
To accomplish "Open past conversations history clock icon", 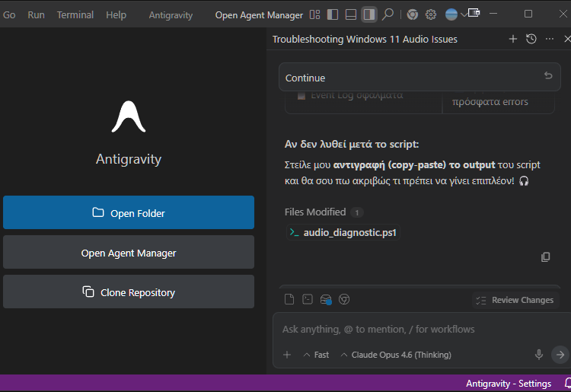I will (531, 39).
